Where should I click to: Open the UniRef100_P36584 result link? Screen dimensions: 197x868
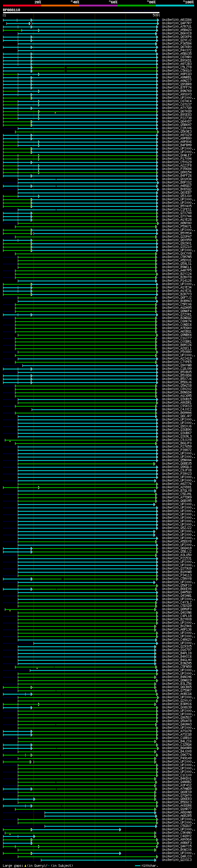point(176,43)
